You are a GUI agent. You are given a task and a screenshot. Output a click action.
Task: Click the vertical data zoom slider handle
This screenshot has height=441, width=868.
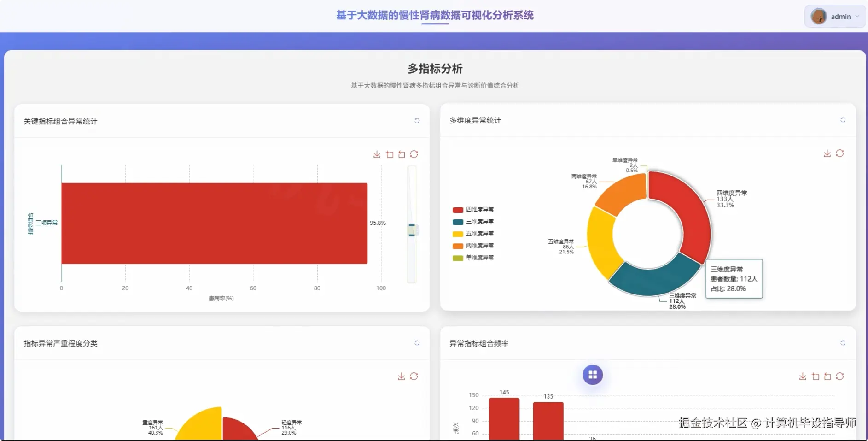412,229
